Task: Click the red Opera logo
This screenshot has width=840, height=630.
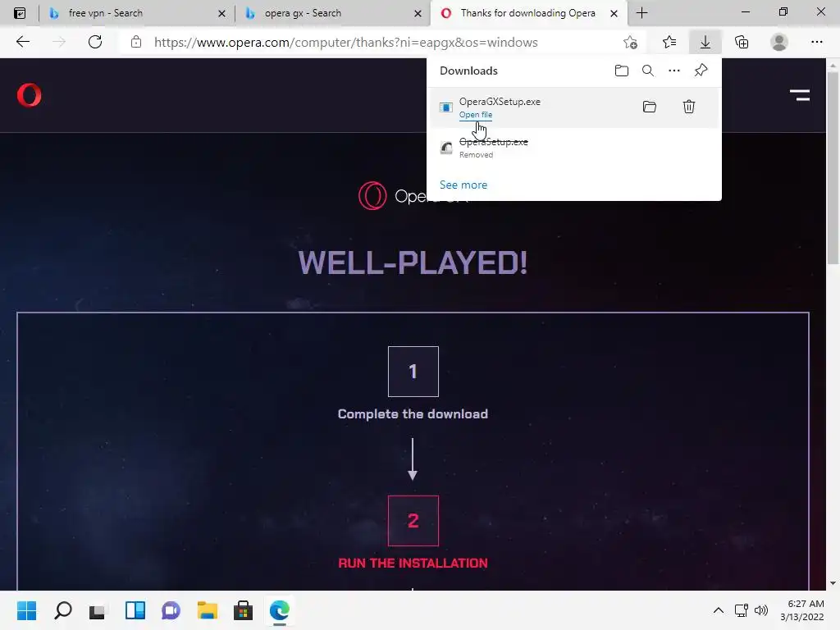Action: (29, 95)
